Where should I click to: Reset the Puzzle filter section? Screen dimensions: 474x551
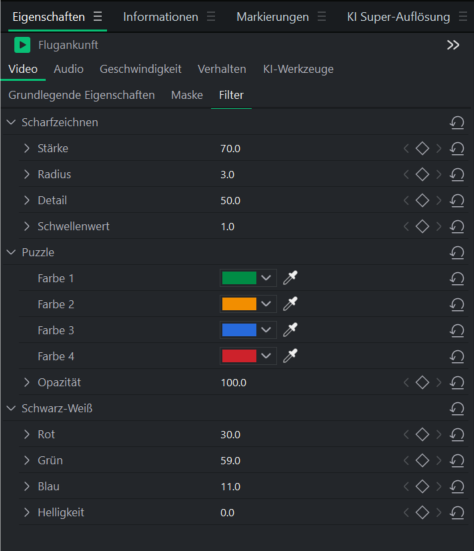457,253
